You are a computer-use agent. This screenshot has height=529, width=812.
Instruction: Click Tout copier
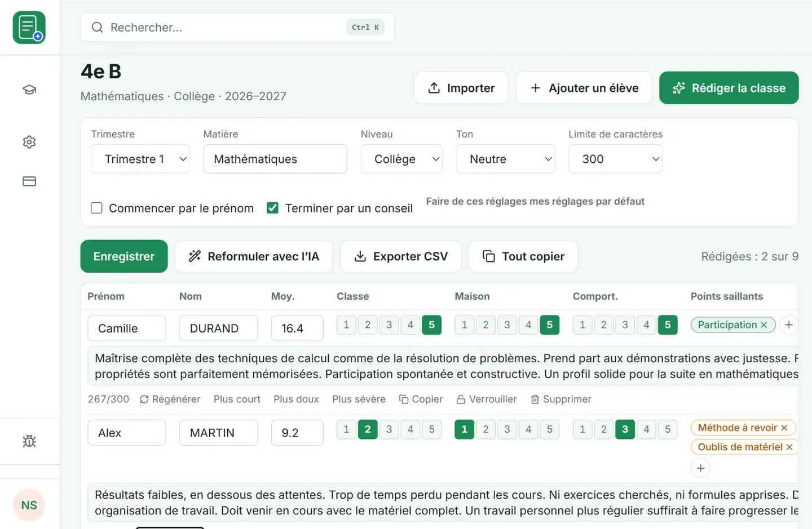click(x=523, y=256)
